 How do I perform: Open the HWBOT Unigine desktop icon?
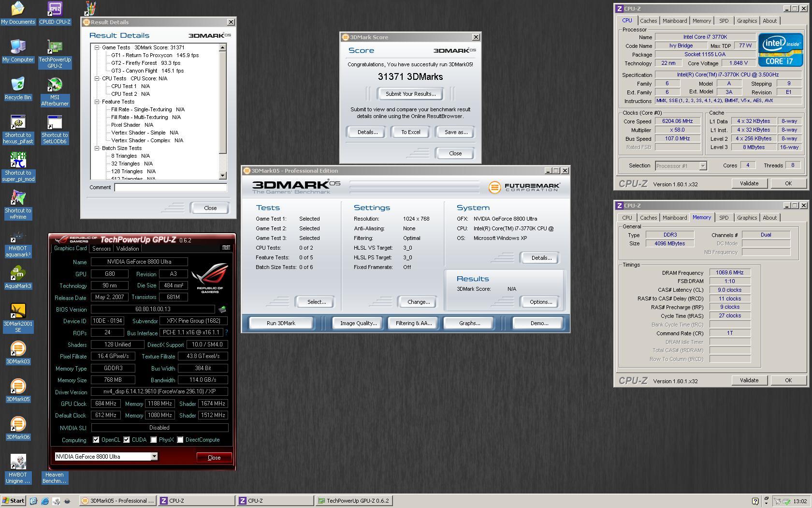(x=18, y=469)
